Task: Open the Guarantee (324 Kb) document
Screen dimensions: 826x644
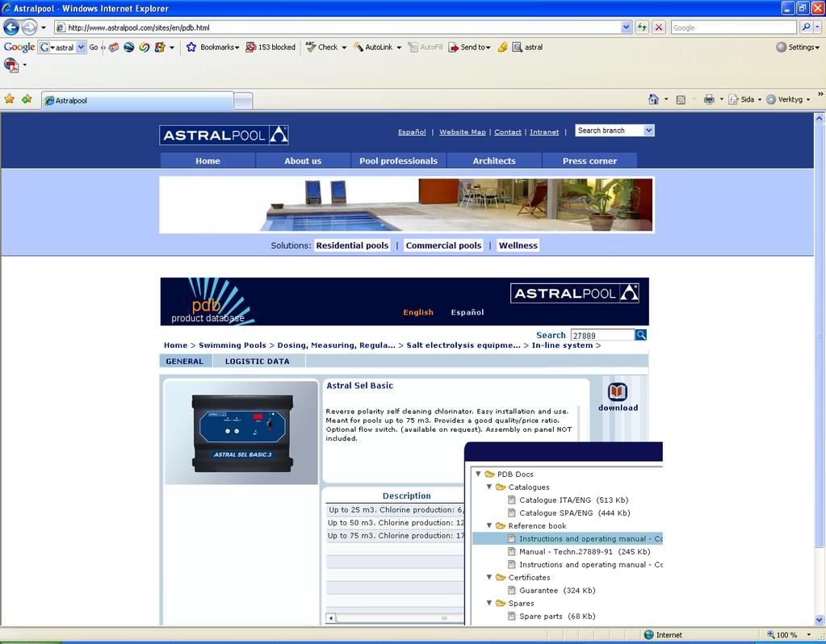Action: coord(557,590)
